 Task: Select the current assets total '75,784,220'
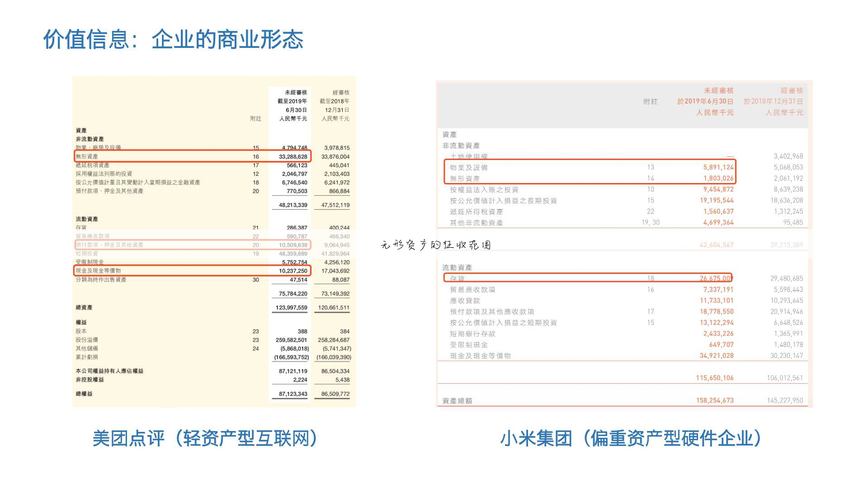coord(293,294)
